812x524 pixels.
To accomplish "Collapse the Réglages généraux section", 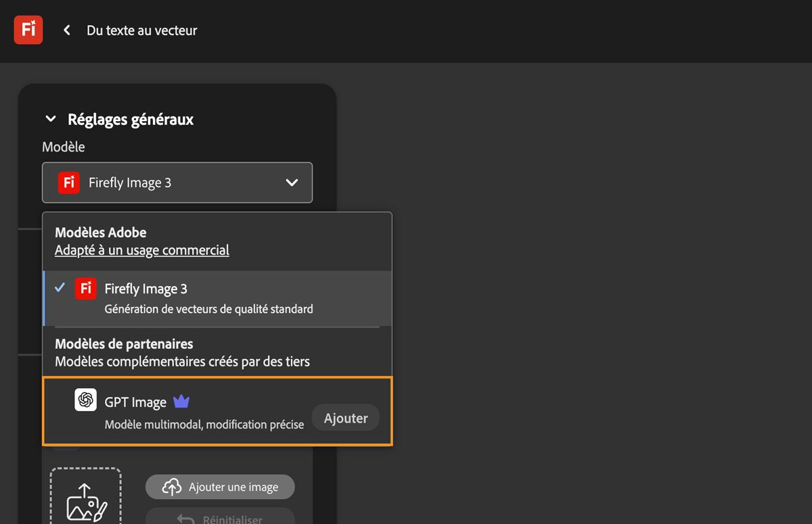I will point(50,120).
